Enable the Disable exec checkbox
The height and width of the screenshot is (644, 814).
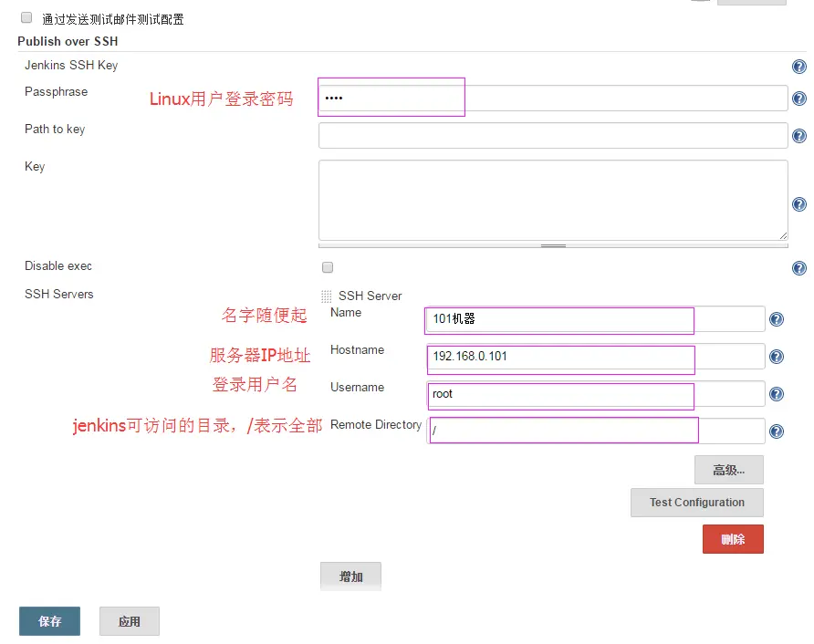pos(328,267)
